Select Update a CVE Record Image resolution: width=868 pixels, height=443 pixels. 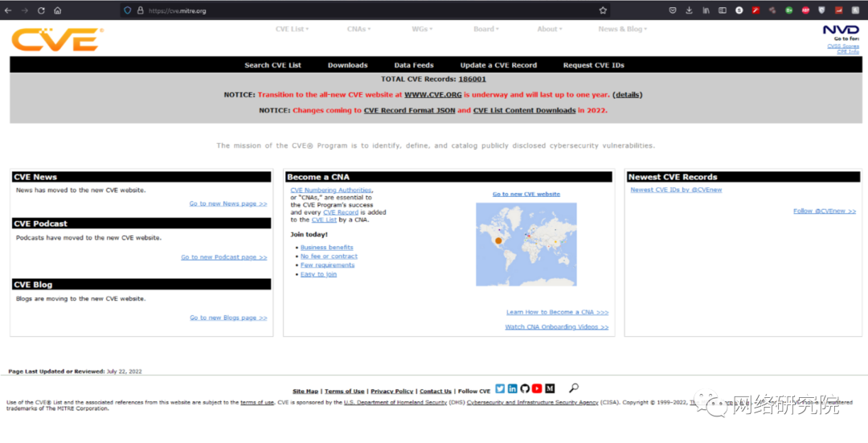tap(499, 65)
